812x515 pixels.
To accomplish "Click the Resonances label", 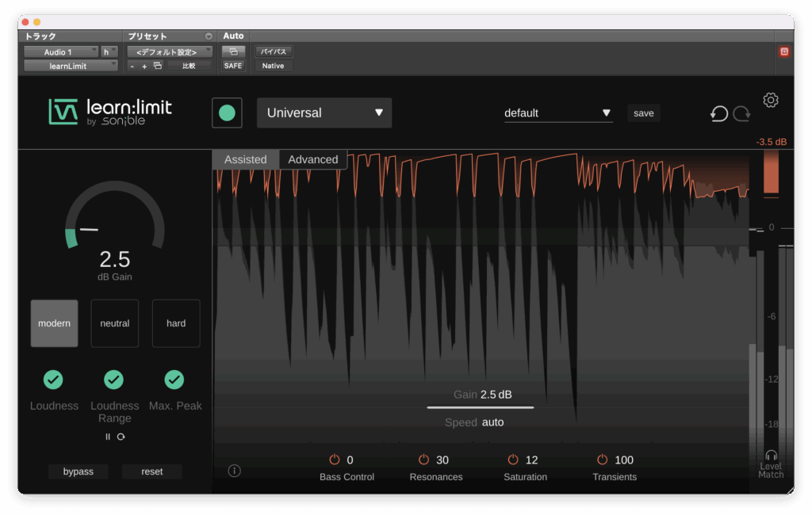I will [x=436, y=477].
